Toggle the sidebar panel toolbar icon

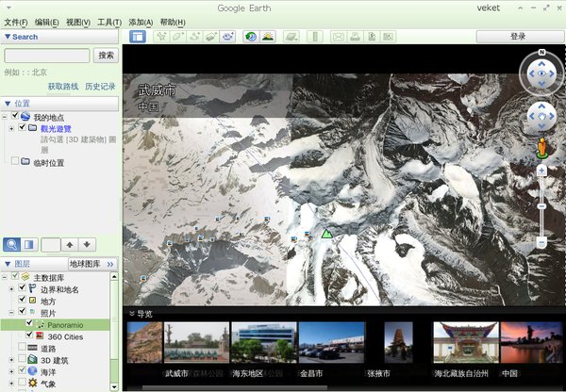138,37
